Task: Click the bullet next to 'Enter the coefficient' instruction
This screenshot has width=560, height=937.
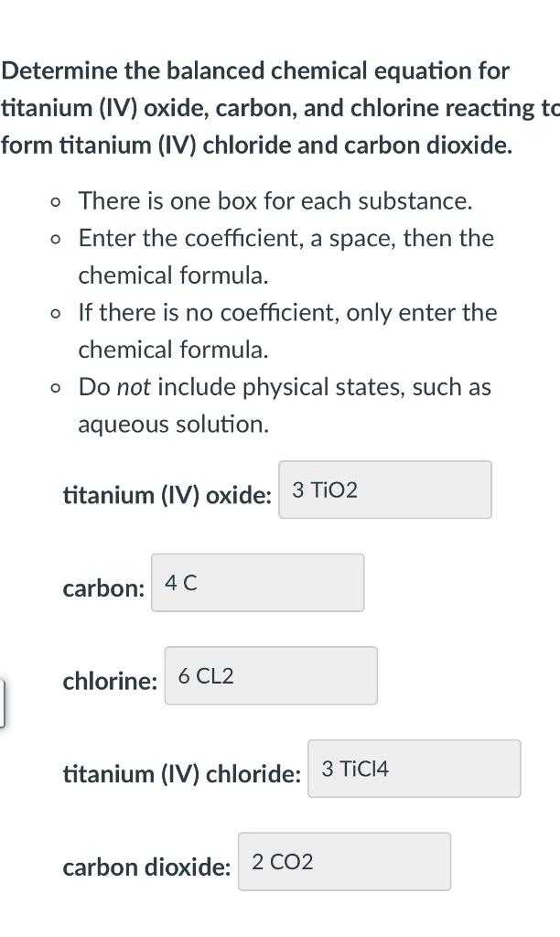Action: pos(55,238)
